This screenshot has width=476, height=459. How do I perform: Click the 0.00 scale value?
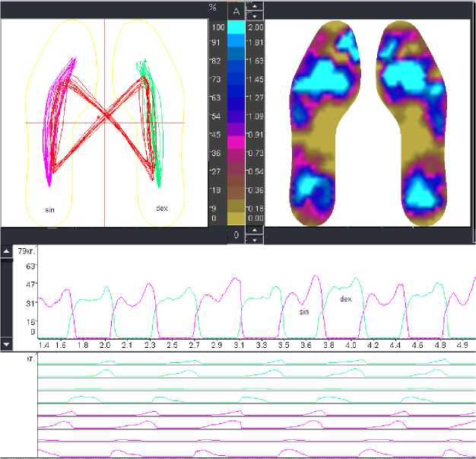click(256, 218)
